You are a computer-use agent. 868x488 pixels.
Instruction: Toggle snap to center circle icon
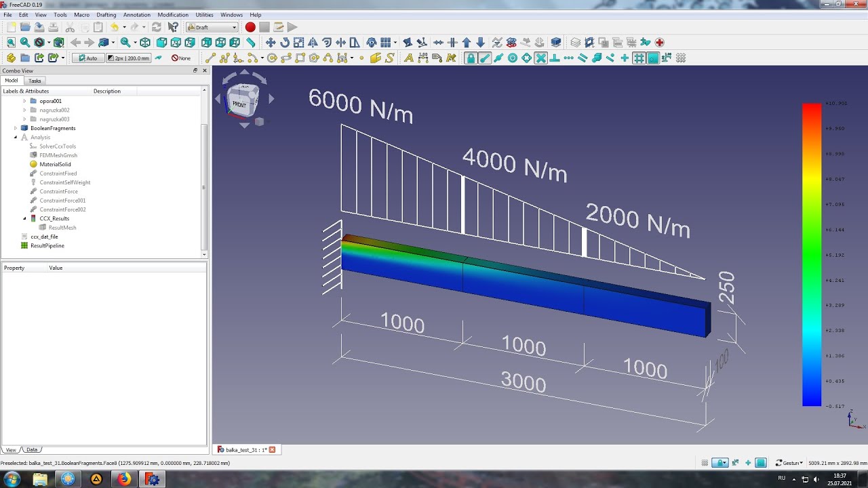[513, 58]
